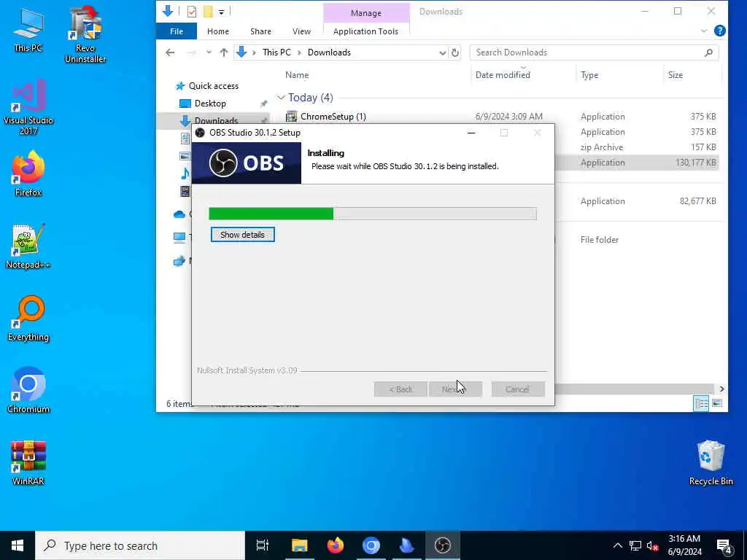The height and width of the screenshot is (560, 747).
Task: Open the File menu in Explorer
Action: (x=177, y=31)
